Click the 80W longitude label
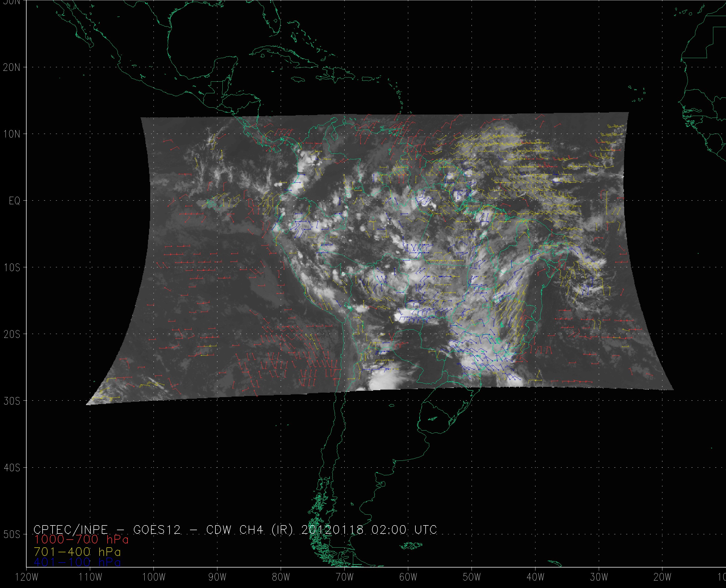 pos(281,577)
